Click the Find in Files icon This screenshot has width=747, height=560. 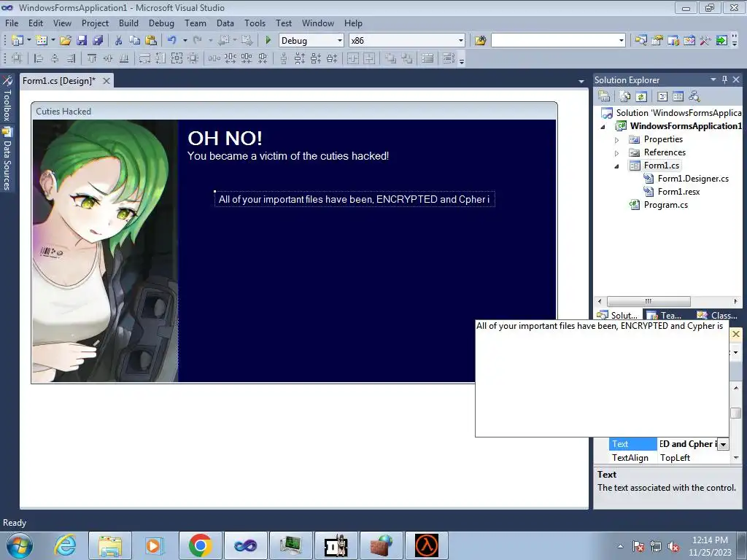[480, 41]
